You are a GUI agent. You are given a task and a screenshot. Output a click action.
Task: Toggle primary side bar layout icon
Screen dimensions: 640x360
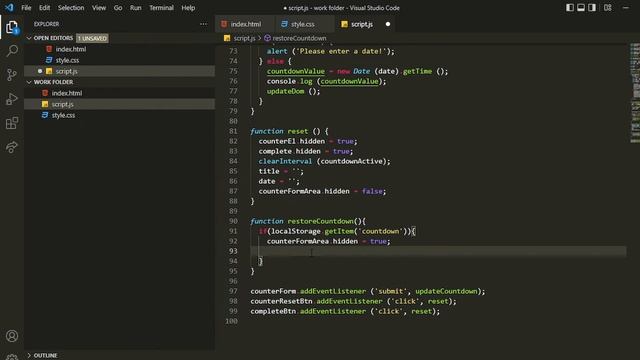[x=570, y=8]
